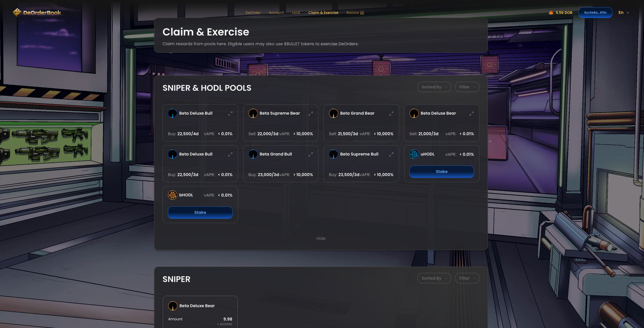Image resolution: width=644 pixels, height=328 pixels.
Task: Click the DOB balance icon in header
Action: 551,13
